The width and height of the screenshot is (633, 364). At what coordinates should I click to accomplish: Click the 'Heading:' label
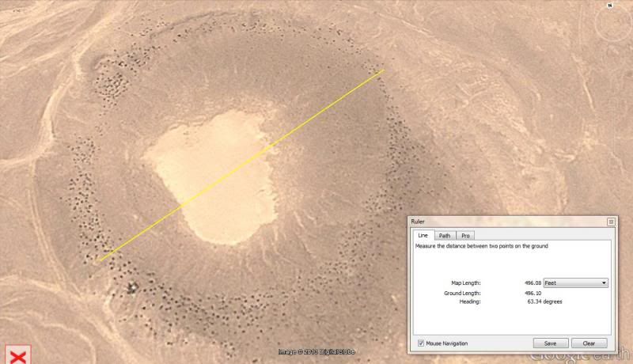470,301
